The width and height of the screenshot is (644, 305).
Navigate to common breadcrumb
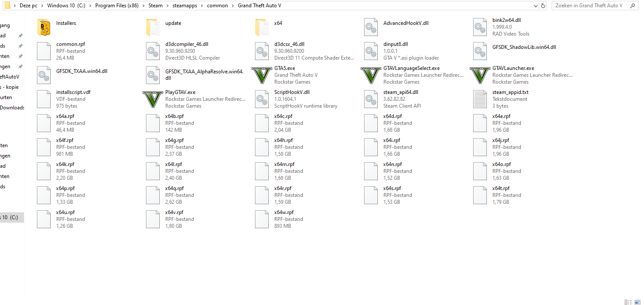[218, 6]
